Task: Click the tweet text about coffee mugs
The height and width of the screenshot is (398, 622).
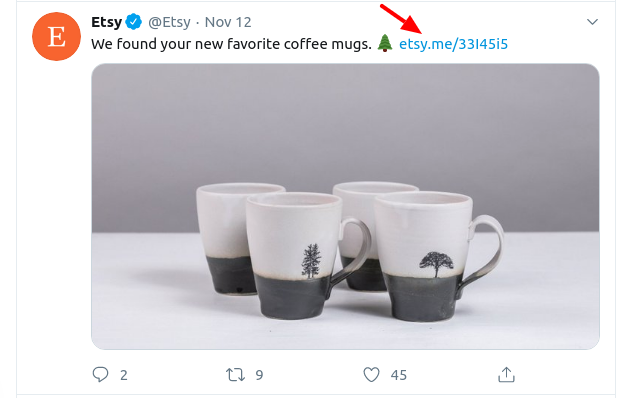Action: click(x=231, y=44)
